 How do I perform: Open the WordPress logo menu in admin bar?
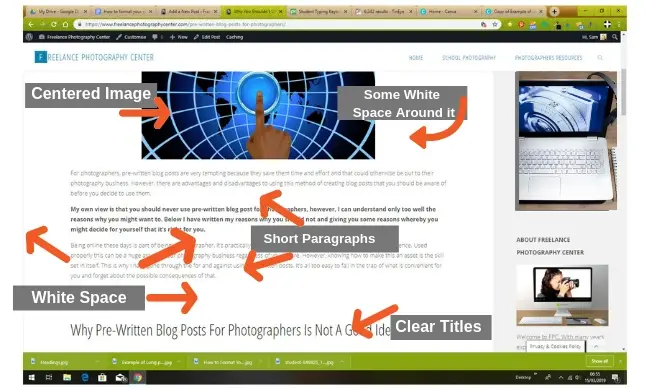pyautogui.click(x=29, y=37)
